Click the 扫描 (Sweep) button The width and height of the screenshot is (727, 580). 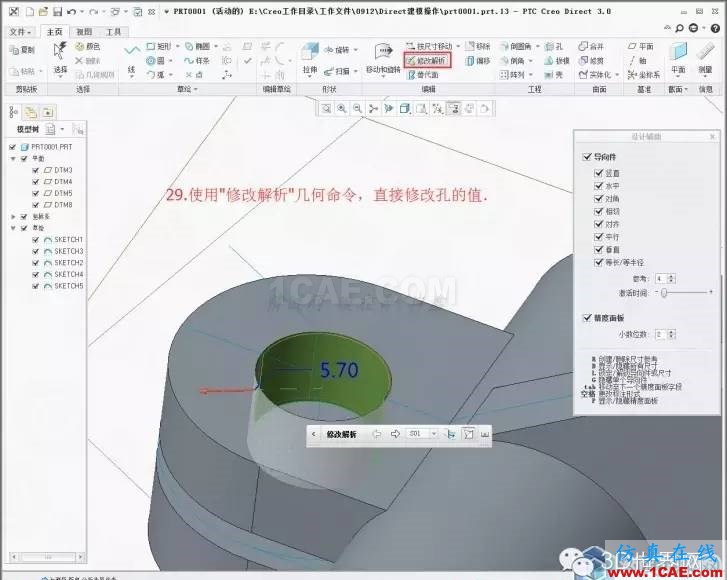coord(337,71)
